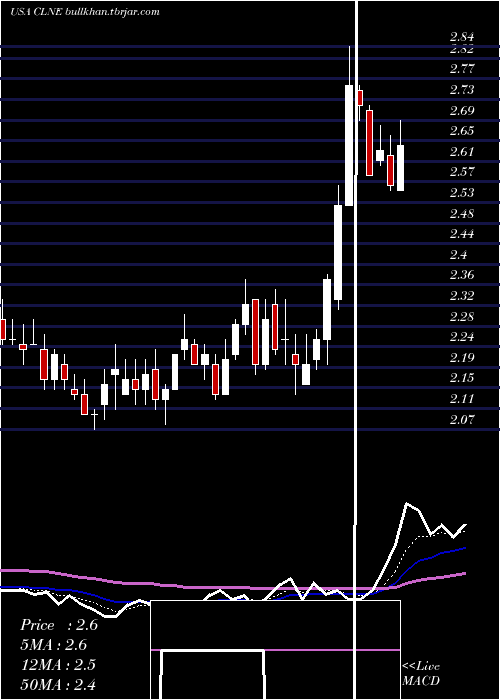
Task: Click the white candlestick spanning 2.32 to 2.48
Action: [x=338, y=252]
